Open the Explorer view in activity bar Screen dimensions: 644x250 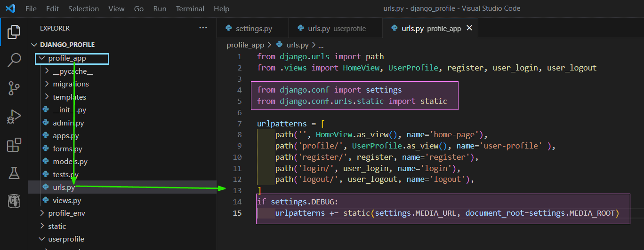(14, 32)
